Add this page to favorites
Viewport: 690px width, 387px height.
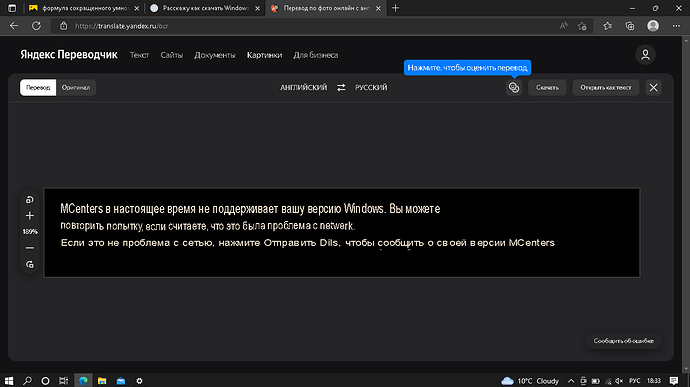pyautogui.click(x=582, y=26)
